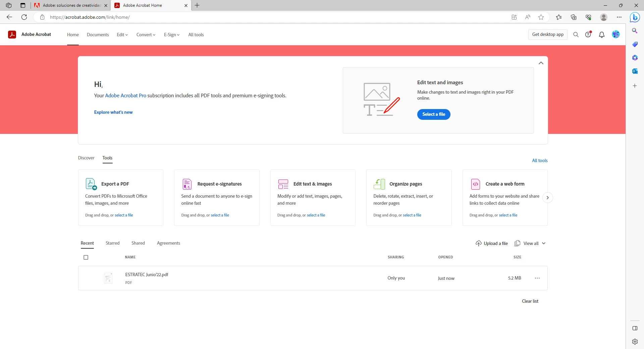Tick the select-all files checkbox
644x349 pixels.
click(x=86, y=257)
